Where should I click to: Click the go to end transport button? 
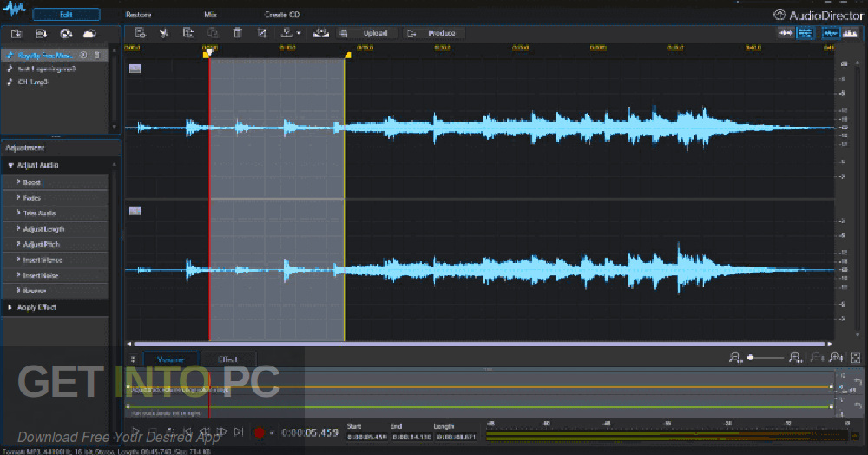click(x=239, y=432)
